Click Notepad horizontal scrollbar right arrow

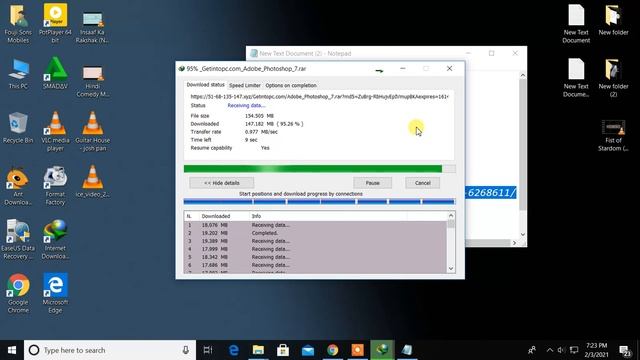point(514,243)
